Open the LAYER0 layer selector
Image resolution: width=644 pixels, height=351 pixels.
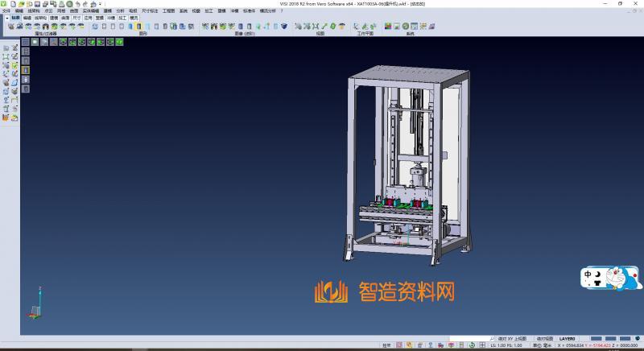click(x=568, y=339)
